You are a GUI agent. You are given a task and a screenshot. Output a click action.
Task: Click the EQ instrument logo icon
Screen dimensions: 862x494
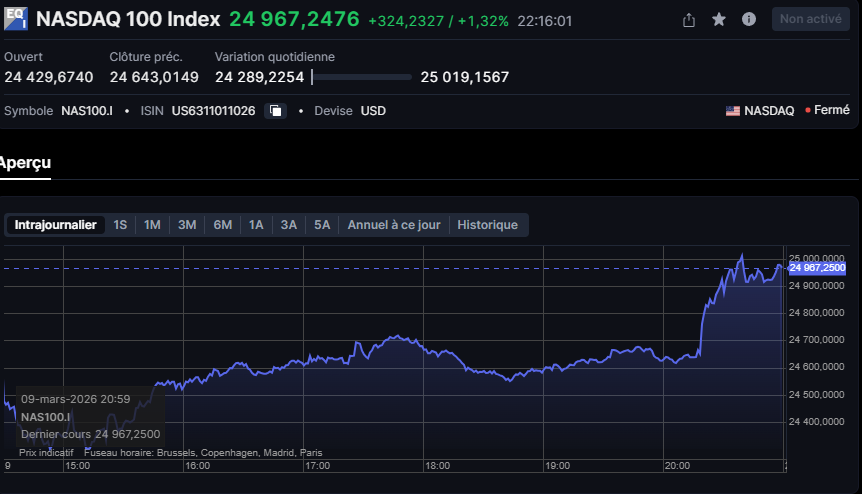[x=15, y=19]
